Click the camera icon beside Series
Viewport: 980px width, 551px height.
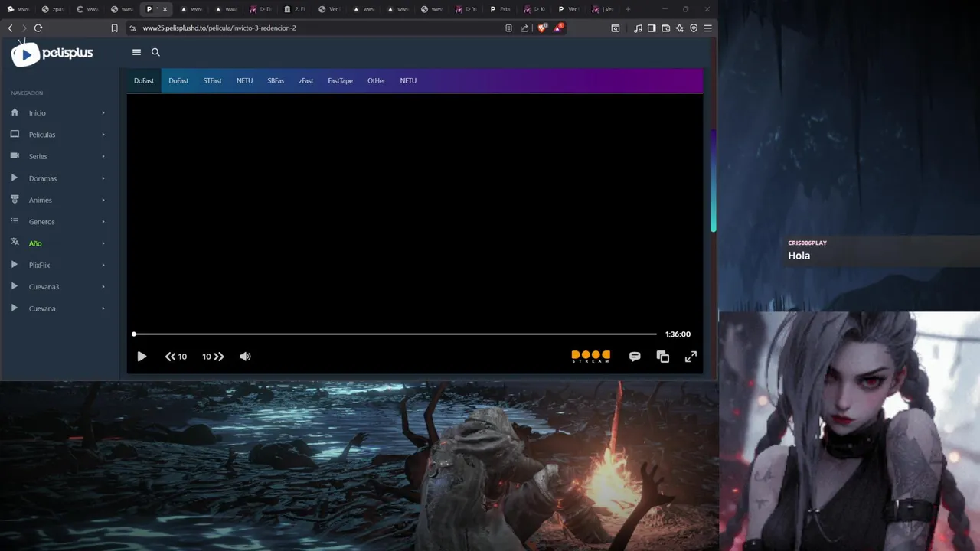point(15,155)
